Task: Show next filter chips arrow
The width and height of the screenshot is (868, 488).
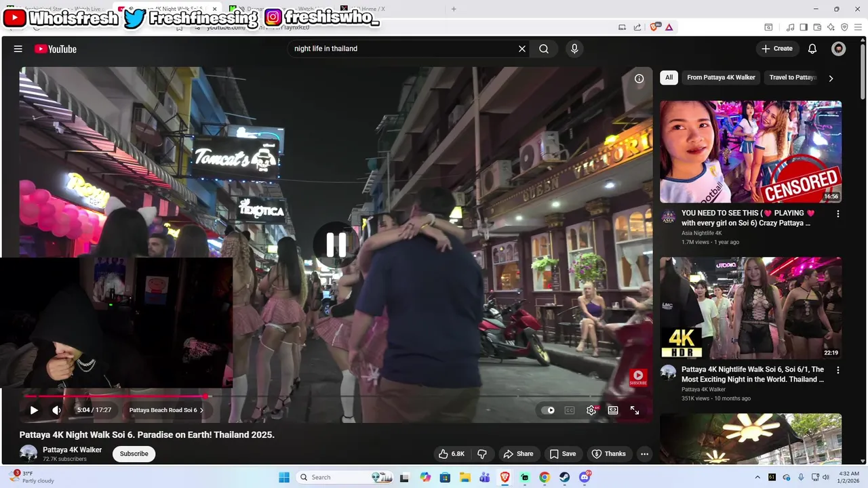Action: [831, 78]
